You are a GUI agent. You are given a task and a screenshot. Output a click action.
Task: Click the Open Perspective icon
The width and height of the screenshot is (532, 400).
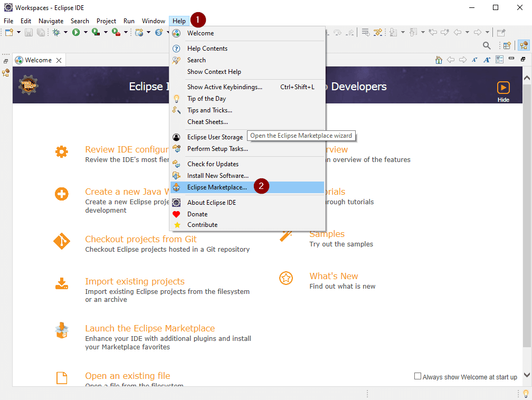506,45
